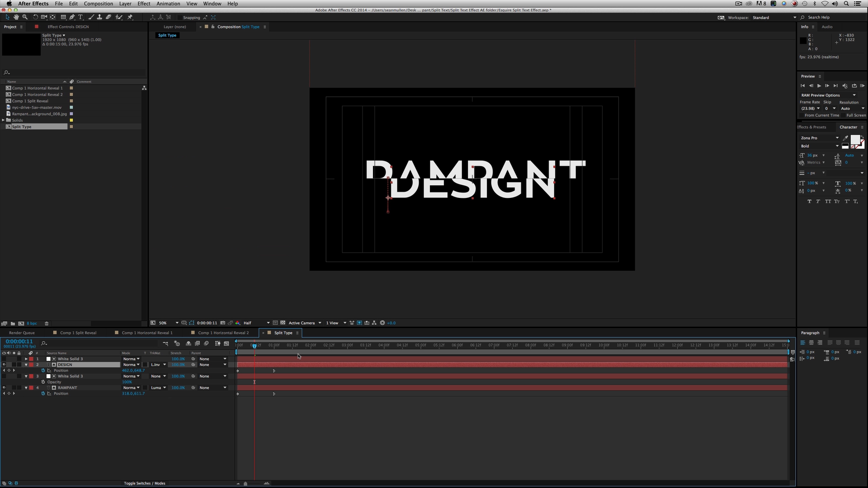Select the Hand tool in toolbar

click(15, 17)
